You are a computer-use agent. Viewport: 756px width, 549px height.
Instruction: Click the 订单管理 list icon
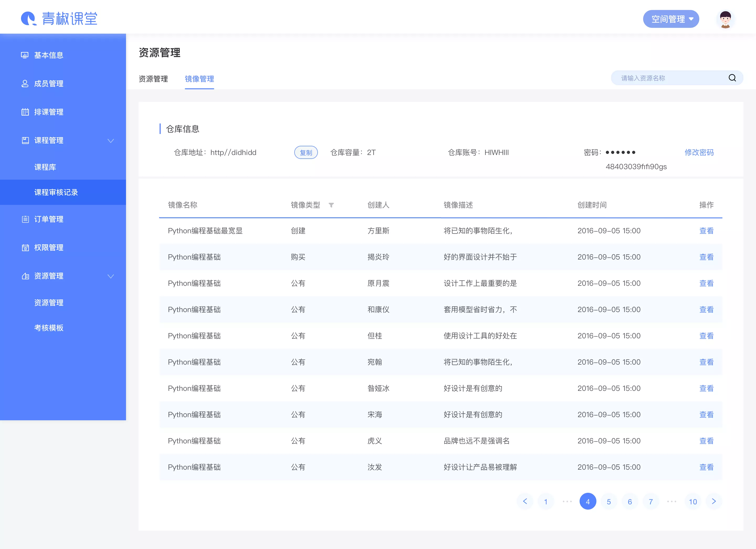(25, 219)
